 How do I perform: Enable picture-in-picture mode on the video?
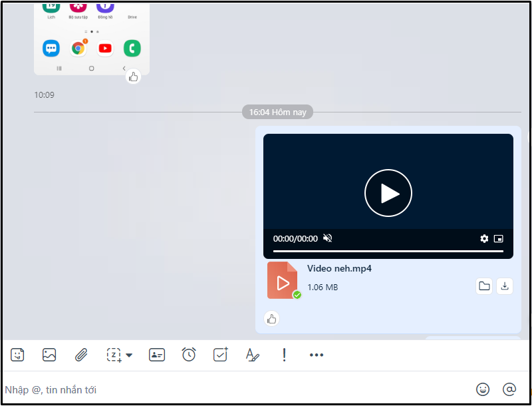pos(499,238)
